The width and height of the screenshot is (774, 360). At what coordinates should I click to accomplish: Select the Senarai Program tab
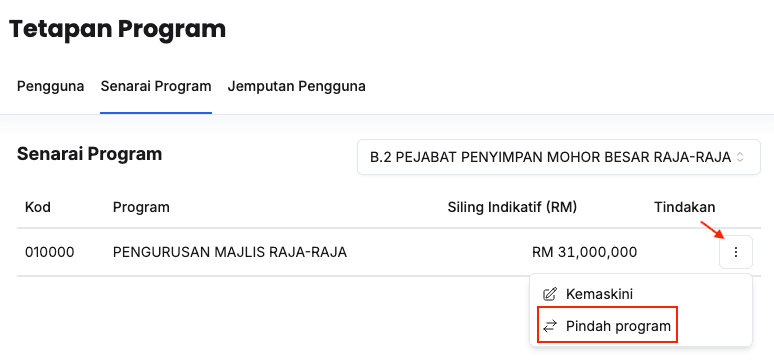click(x=156, y=86)
